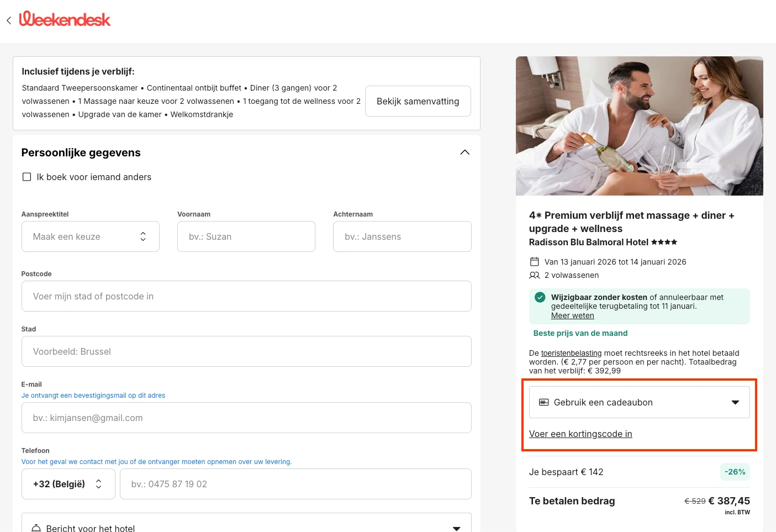This screenshot has width=776, height=532.
Task: Click the persons icon beside 2 volwassenen
Action: pyautogui.click(x=534, y=275)
